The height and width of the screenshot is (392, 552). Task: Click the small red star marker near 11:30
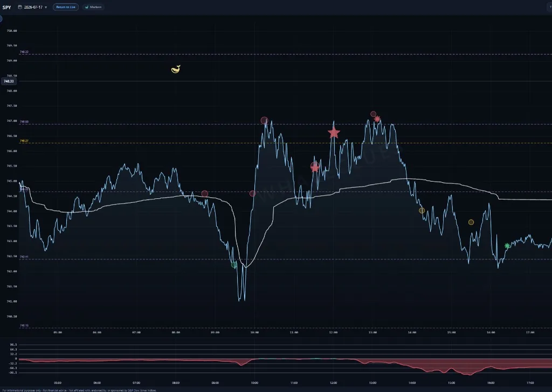tap(315, 167)
